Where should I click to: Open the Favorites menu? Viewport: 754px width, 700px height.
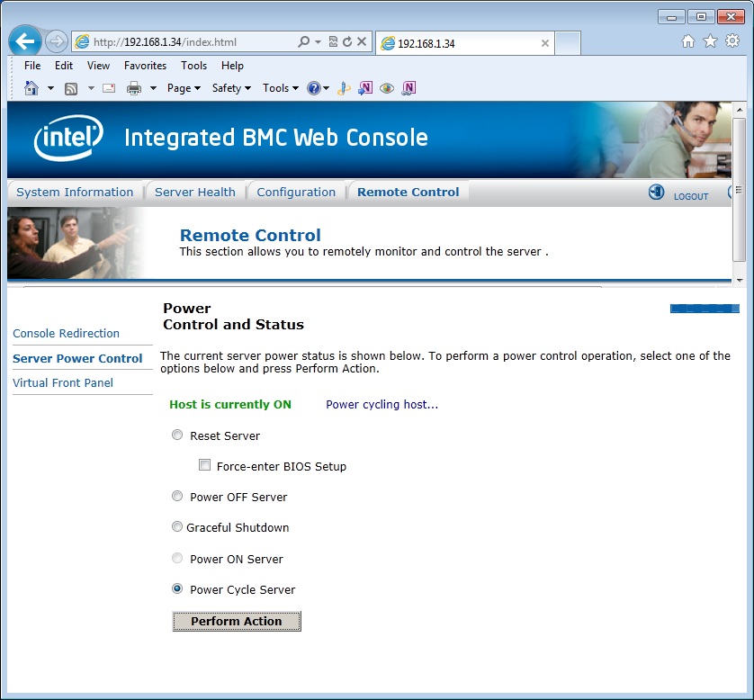[145, 66]
